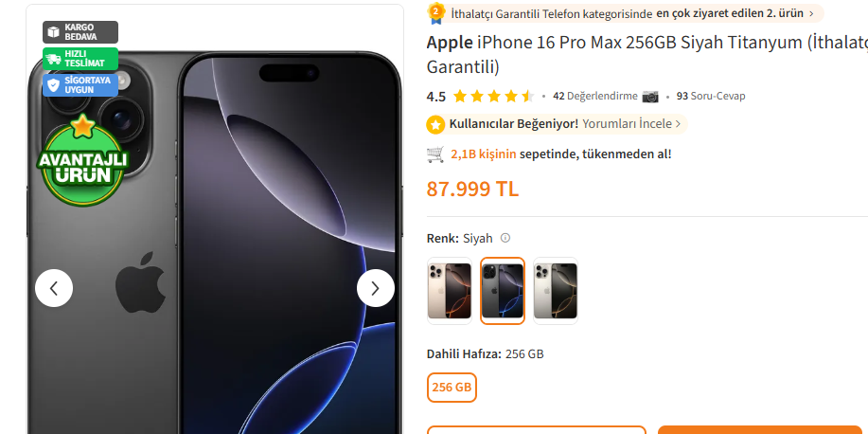
Task: Click the Hızlı Teslimat badge
Action: click(80, 59)
